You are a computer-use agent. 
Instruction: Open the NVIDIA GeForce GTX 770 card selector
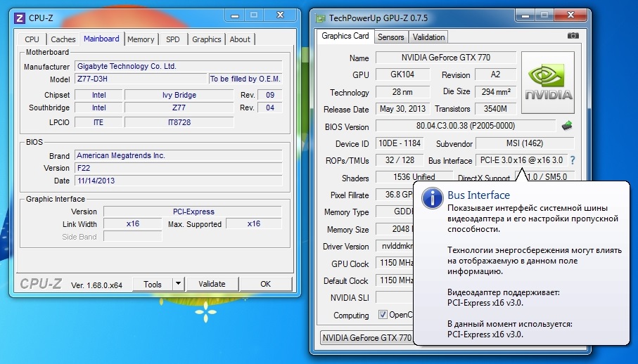(366, 337)
